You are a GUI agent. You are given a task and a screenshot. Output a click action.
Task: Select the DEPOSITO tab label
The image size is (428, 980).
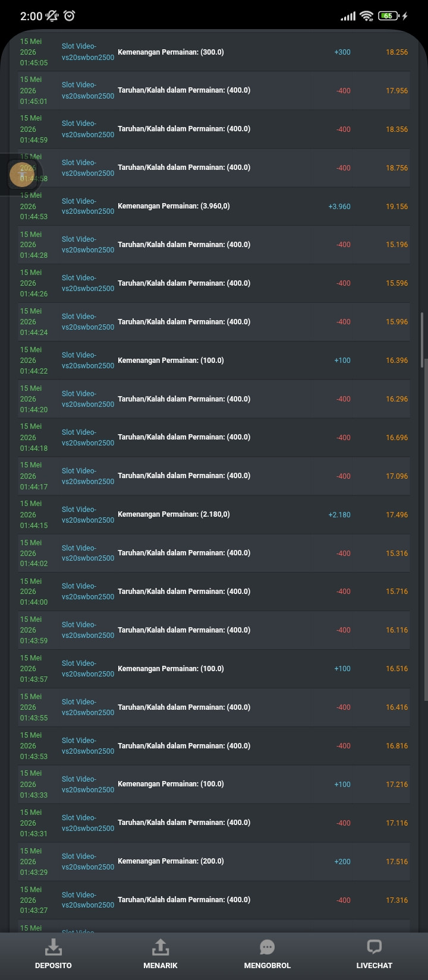53,965
